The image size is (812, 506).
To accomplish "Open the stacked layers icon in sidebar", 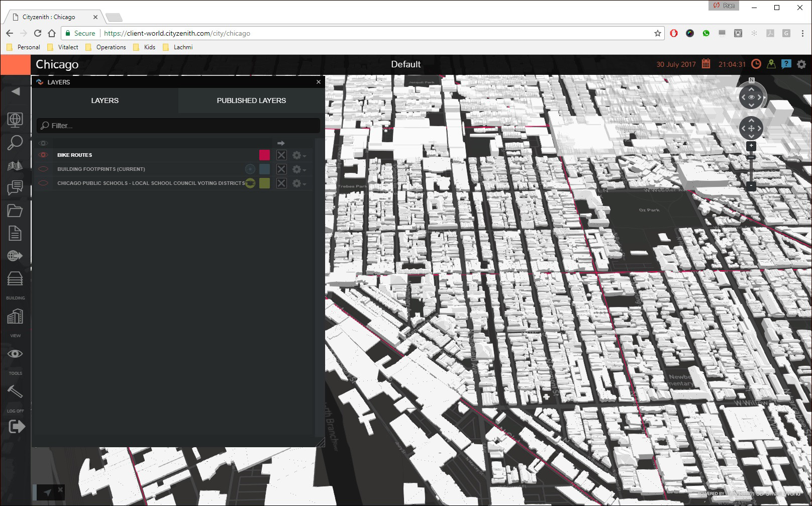I will [15, 278].
